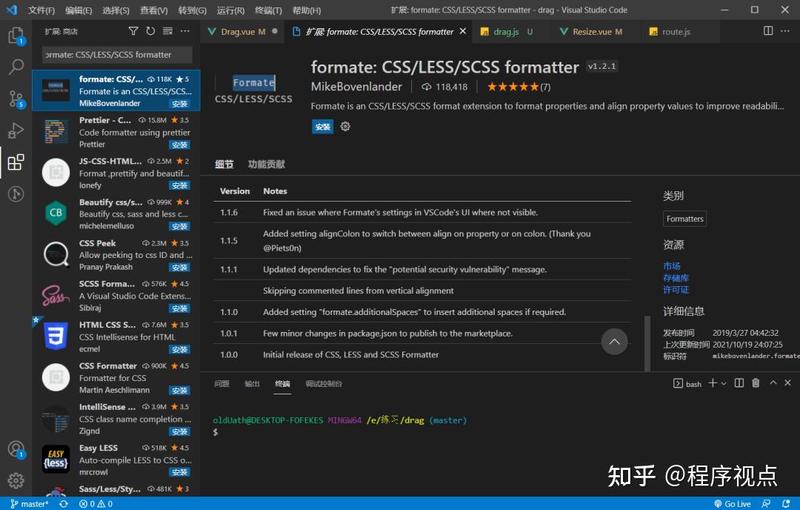Create a new terminal with plus icon

[712, 383]
